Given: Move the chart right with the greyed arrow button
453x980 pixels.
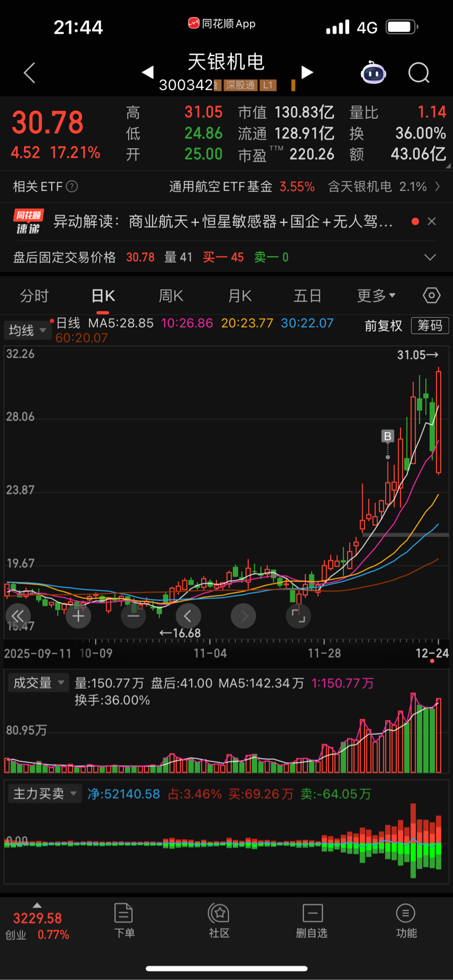Looking at the screenshot, I should [x=243, y=616].
